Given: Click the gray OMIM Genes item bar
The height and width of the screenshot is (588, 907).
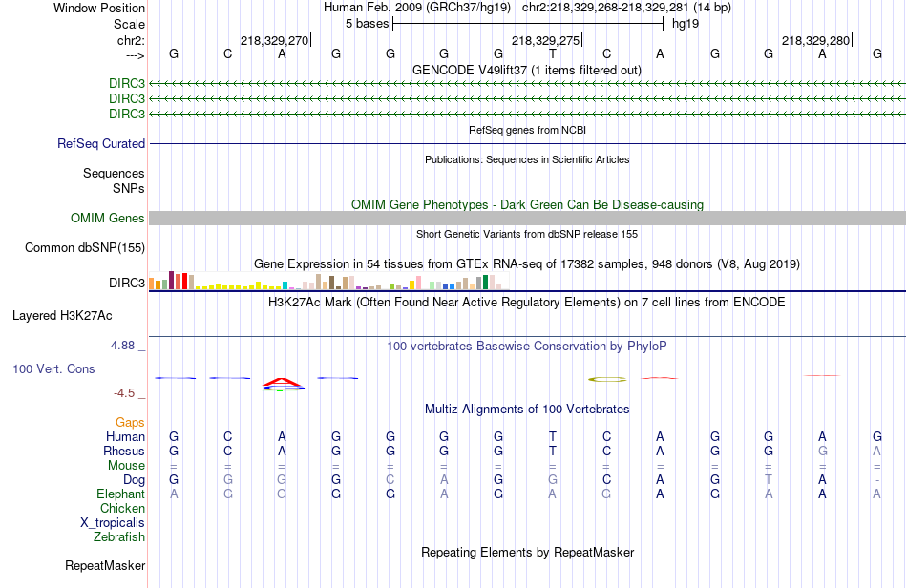Looking at the screenshot, I should click(x=527, y=218).
